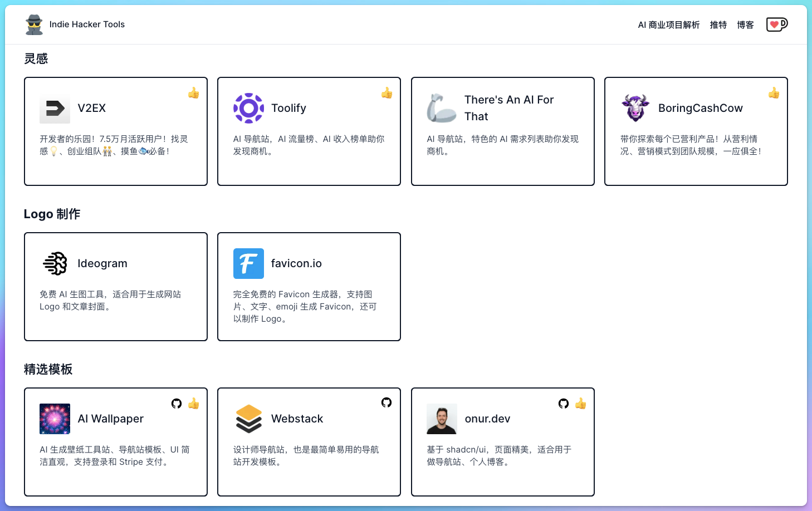812x511 pixels.
Task: Open the Indie Hacker Tools home title
Action: pyautogui.click(x=87, y=24)
